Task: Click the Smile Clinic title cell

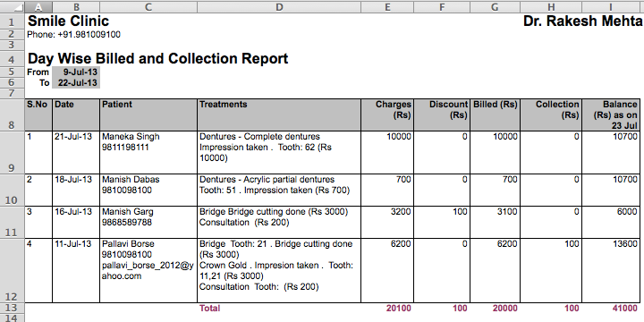Action: pos(68,21)
